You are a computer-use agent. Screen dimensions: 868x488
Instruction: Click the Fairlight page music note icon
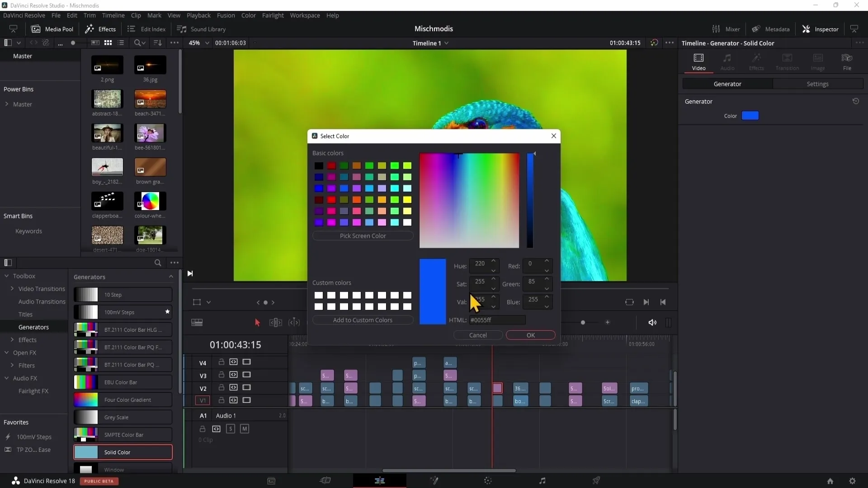tap(542, 481)
